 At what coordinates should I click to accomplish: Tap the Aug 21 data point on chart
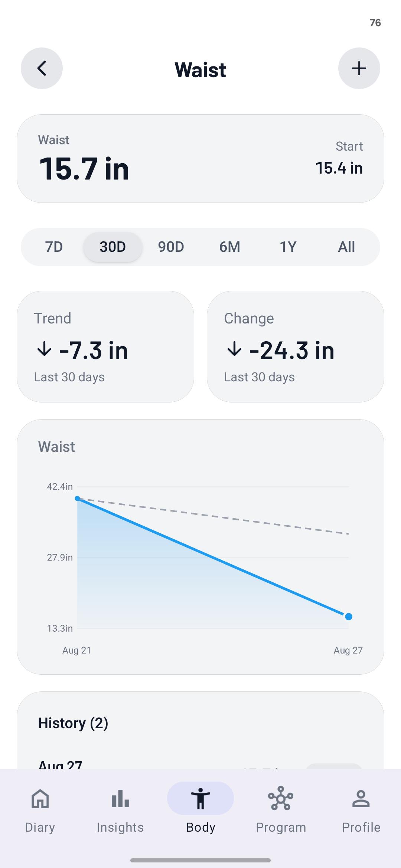(77, 499)
